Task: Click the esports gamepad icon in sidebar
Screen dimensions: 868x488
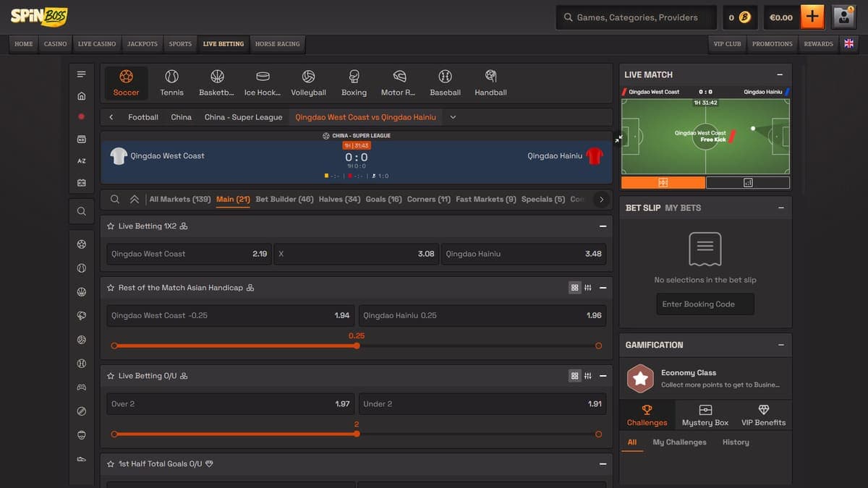Action: (x=81, y=388)
